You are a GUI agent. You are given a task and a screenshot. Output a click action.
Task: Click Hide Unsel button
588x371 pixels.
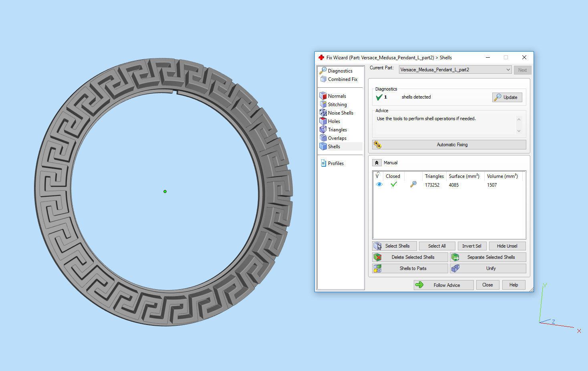tap(507, 246)
